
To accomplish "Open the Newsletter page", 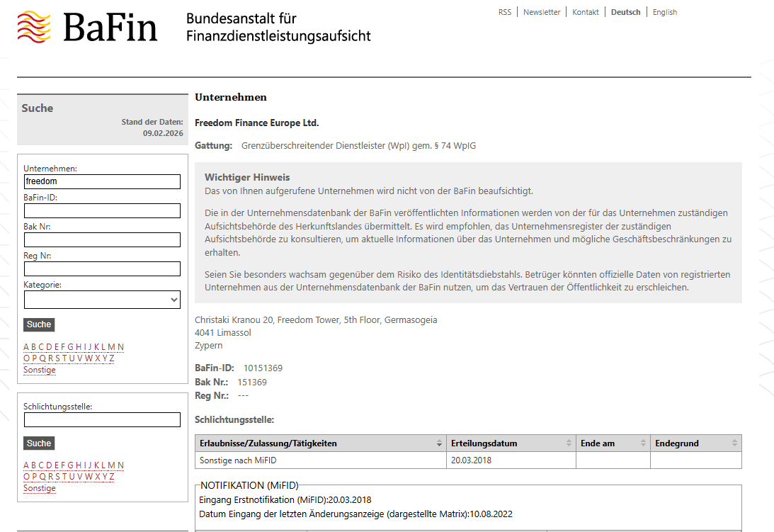I will tap(542, 12).
